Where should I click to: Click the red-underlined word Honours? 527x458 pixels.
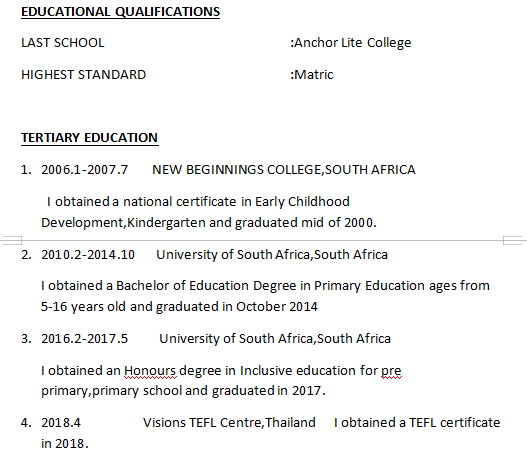point(150,371)
